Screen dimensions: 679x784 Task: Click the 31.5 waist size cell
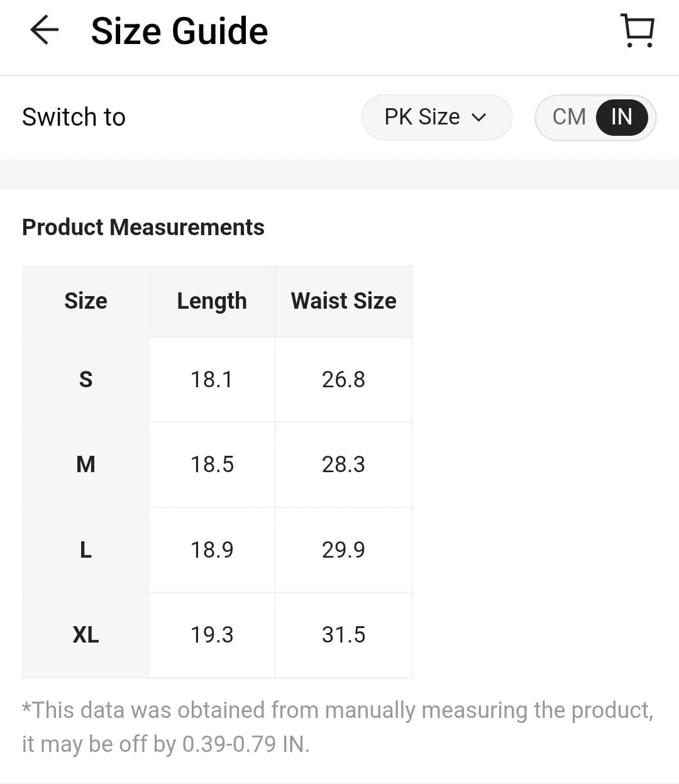pyautogui.click(x=343, y=635)
